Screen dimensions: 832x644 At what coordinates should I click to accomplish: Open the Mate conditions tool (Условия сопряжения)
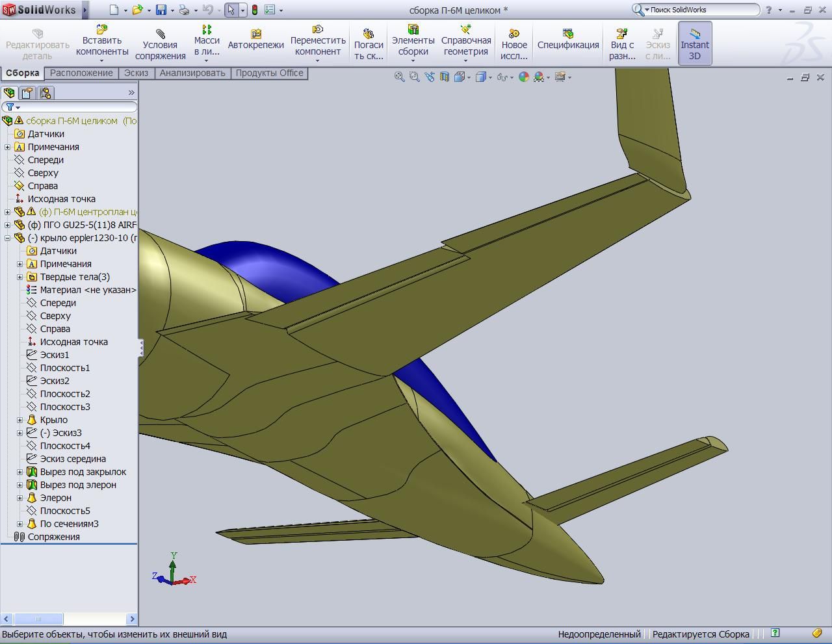point(160,44)
